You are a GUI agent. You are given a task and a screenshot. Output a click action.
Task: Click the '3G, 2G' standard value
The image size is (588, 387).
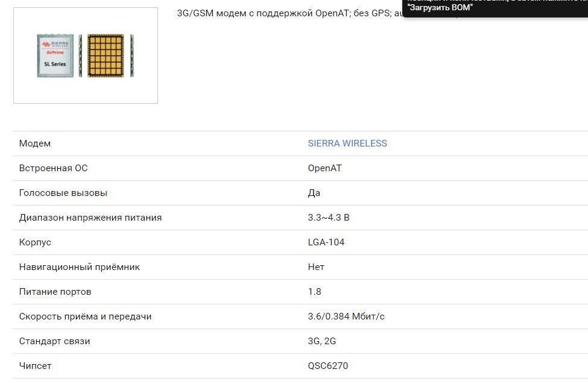(322, 341)
